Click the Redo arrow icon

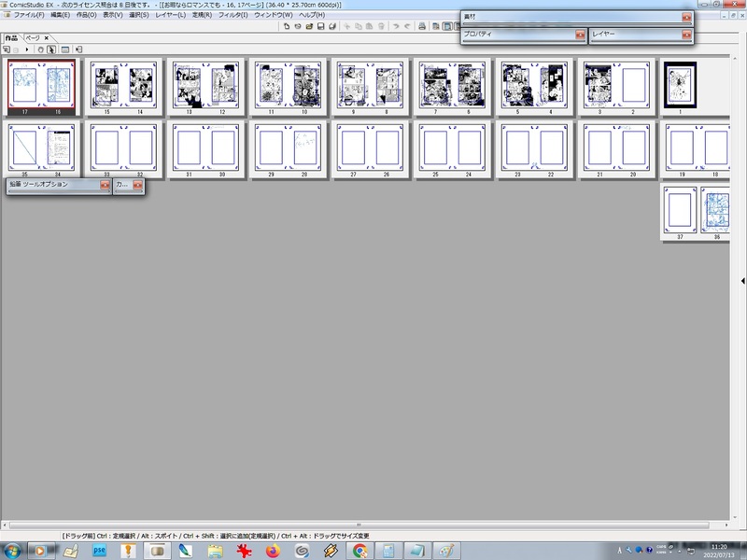click(x=407, y=26)
